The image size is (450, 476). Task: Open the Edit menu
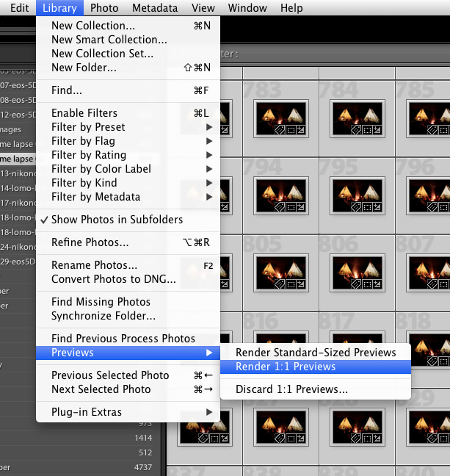[19, 8]
